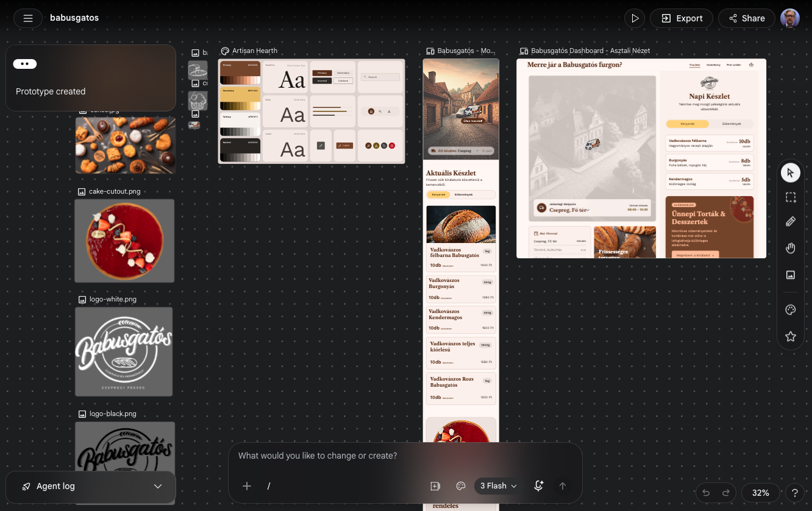Select the pencil edit tool
The height and width of the screenshot is (511, 812).
pos(791,222)
